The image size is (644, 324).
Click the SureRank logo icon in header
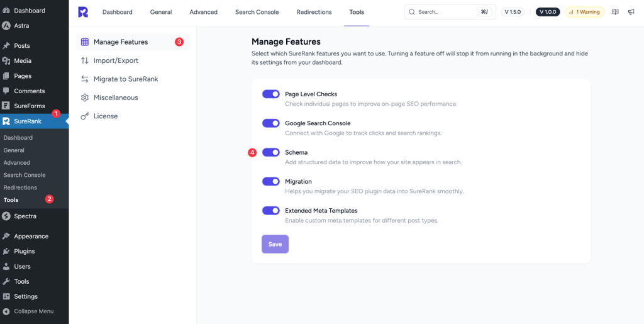point(83,12)
